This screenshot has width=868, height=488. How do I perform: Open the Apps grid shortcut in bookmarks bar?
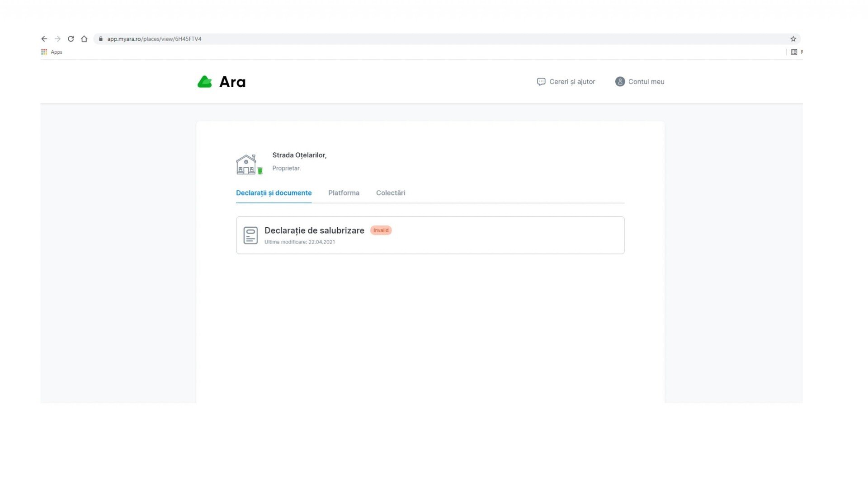pyautogui.click(x=44, y=52)
